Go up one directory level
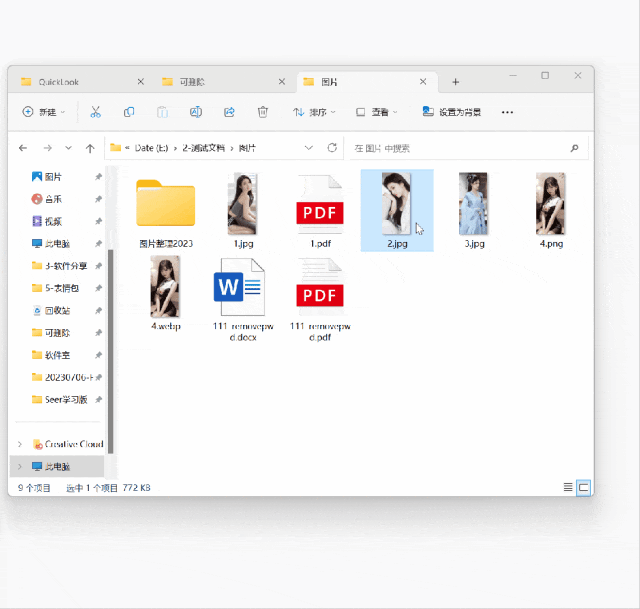The height and width of the screenshot is (609, 640). pos(90,148)
